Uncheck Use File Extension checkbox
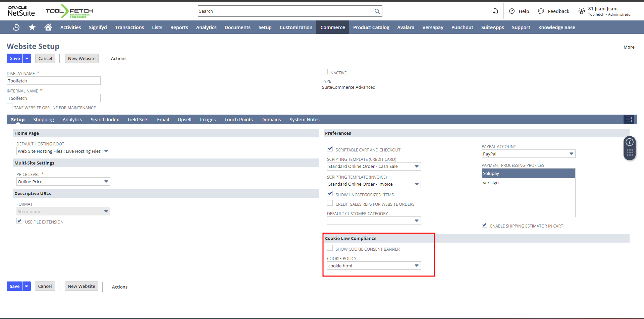644x319 pixels. (x=19, y=221)
